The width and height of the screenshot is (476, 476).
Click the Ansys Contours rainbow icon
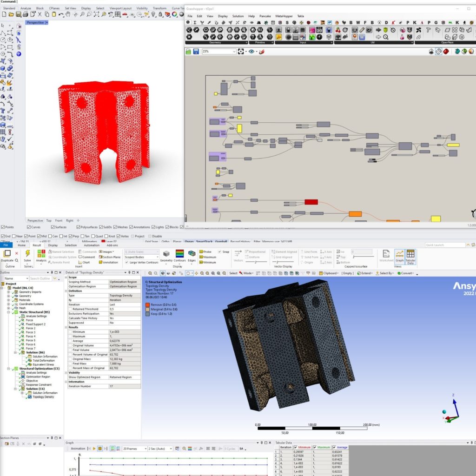(179, 253)
